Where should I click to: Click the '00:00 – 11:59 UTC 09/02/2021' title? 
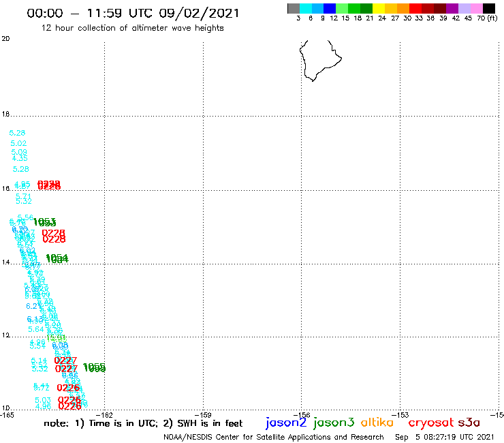tap(133, 13)
